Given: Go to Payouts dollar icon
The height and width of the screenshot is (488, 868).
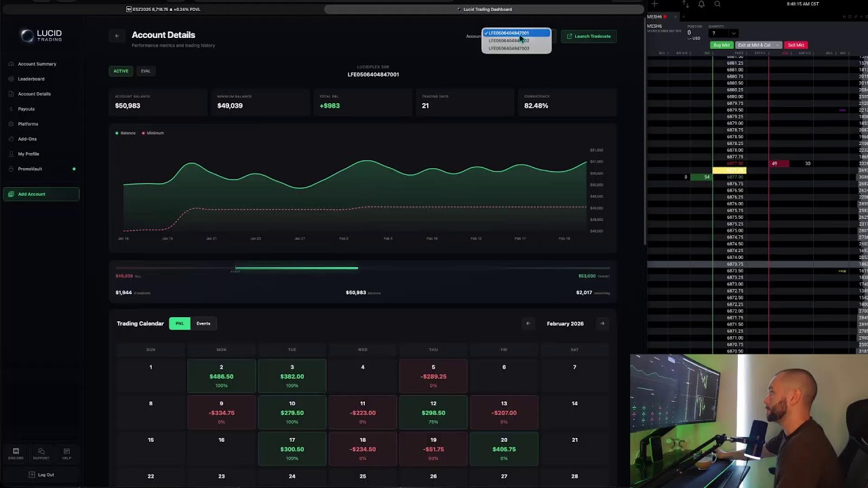Looking at the screenshot, I should 11,108.
